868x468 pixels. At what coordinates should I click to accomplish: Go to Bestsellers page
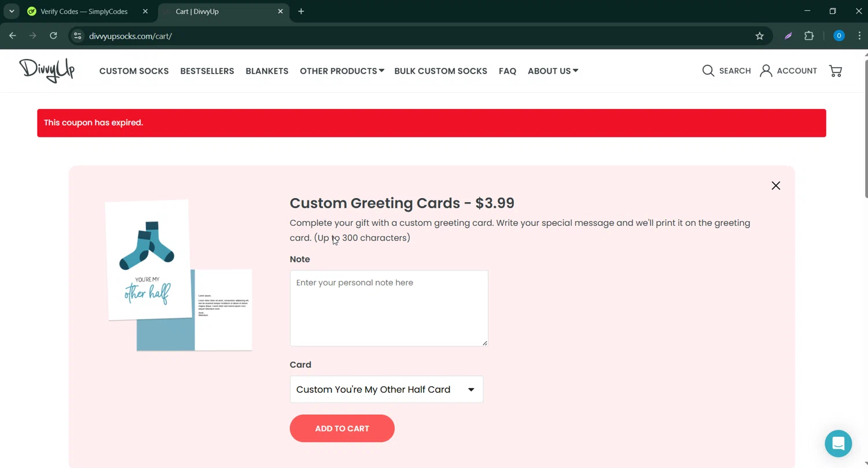(x=207, y=71)
